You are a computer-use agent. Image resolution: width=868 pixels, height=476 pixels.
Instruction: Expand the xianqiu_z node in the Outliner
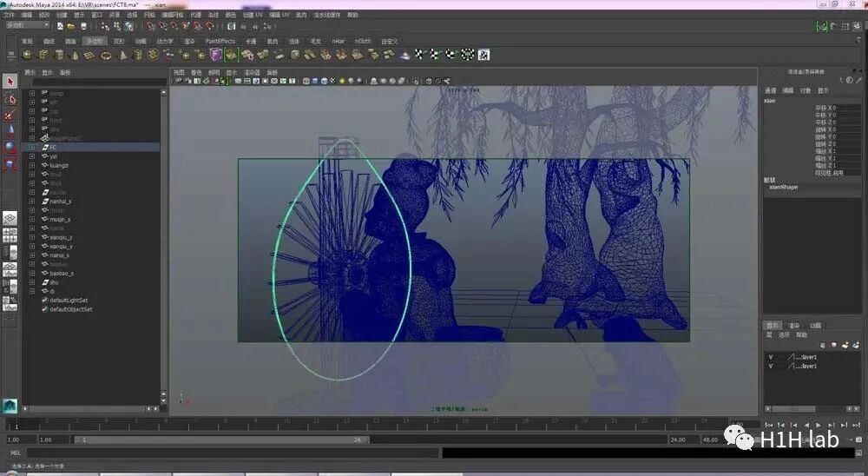pyautogui.click(x=31, y=237)
